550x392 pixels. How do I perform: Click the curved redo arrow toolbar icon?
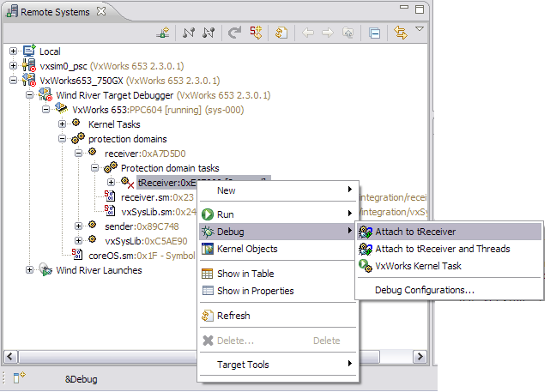point(234,33)
